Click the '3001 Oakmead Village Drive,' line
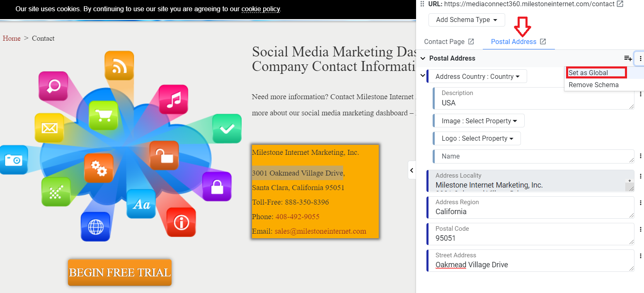Viewport: 644px width, 293px height. tap(298, 173)
